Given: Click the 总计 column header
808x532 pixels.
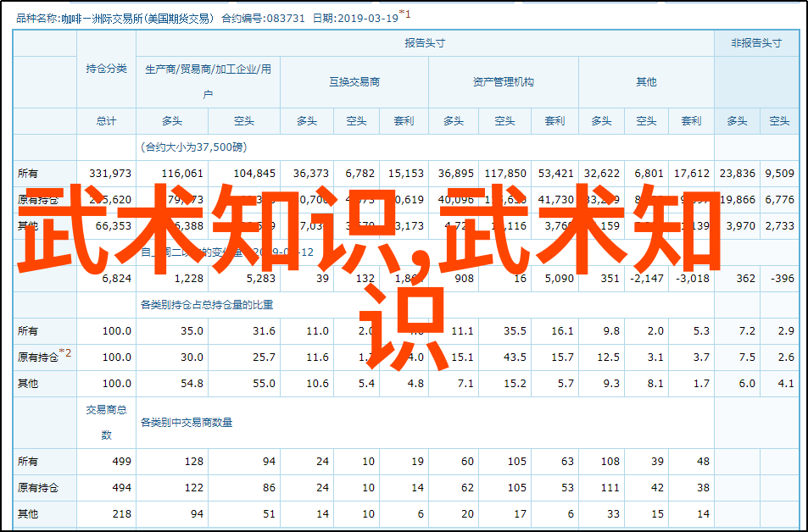Looking at the screenshot, I should 106,121.
